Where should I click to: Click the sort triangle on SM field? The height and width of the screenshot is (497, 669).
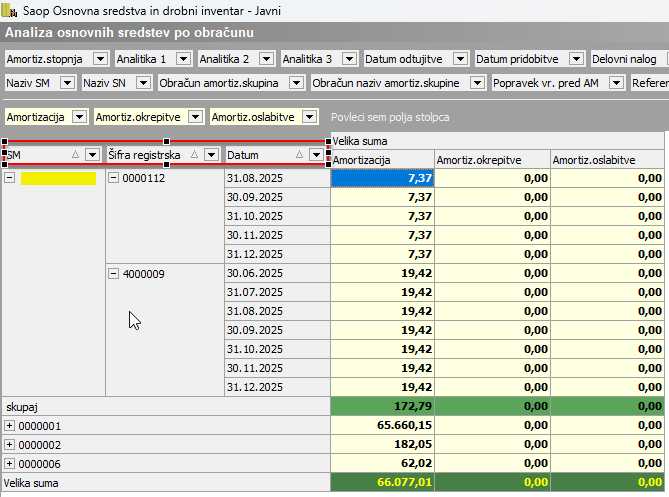point(76,155)
